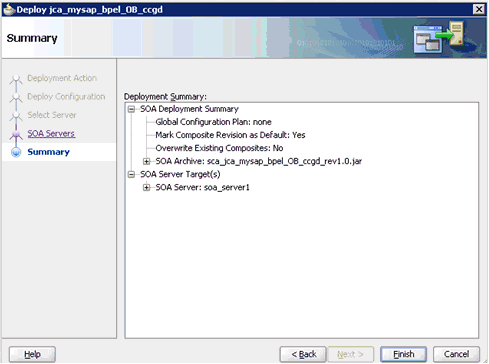Expand the SOA Archive jar node
The image size is (489, 364).
point(146,161)
